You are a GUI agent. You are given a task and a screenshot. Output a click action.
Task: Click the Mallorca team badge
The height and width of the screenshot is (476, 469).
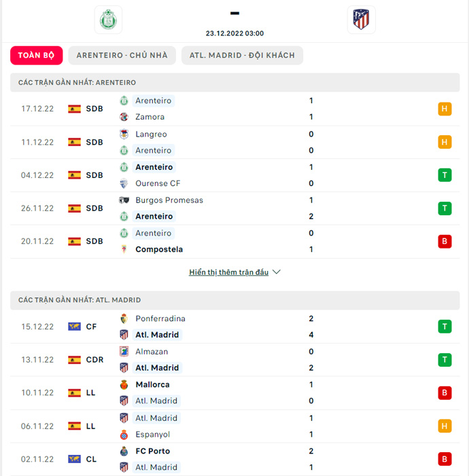(124, 384)
